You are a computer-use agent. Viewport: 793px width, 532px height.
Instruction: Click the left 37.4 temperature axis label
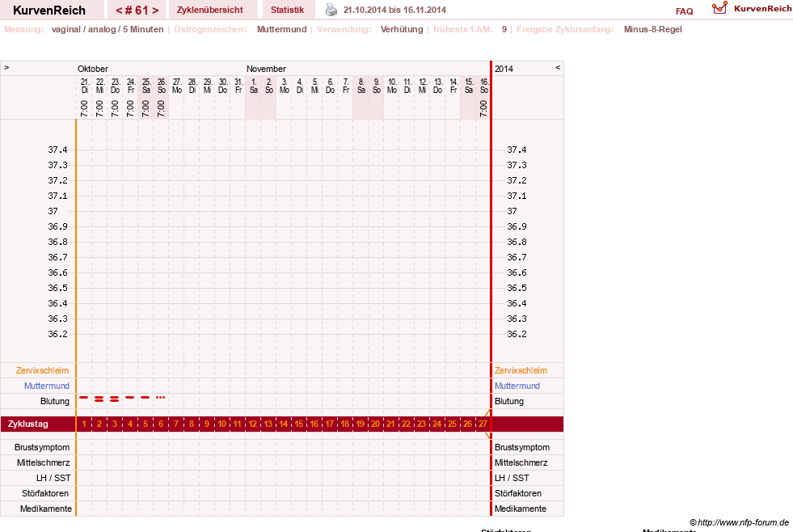pyautogui.click(x=57, y=150)
